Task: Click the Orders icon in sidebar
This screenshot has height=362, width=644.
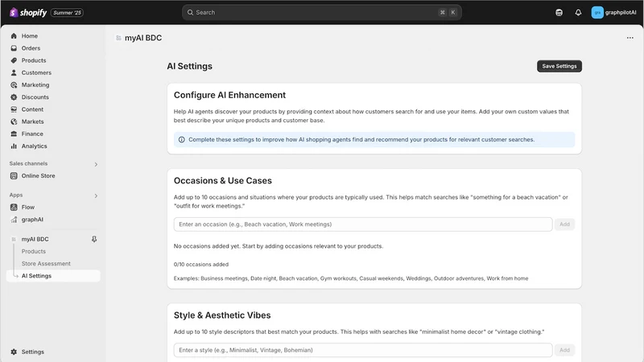Action: click(x=14, y=48)
